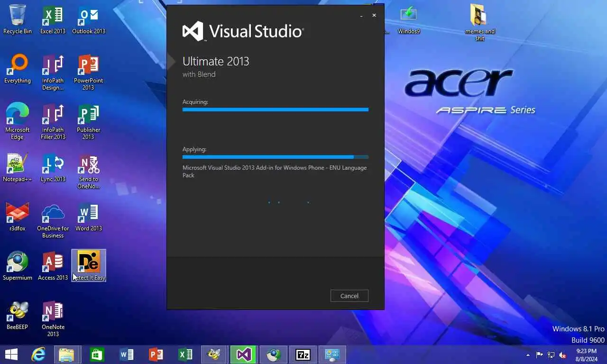Select the Microsoft Edge desktop shortcut
607x364 pixels.
18,121
